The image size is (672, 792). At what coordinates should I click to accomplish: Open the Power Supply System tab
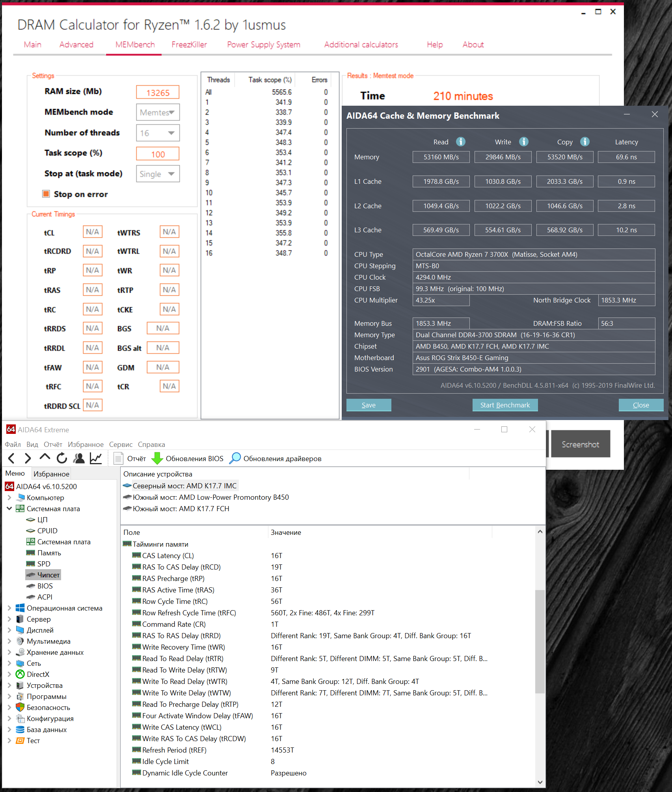(264, 45)
